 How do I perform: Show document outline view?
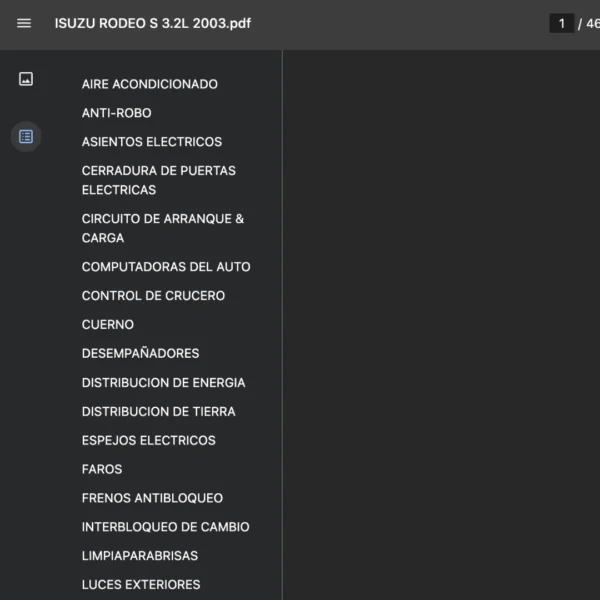point(26,136)
